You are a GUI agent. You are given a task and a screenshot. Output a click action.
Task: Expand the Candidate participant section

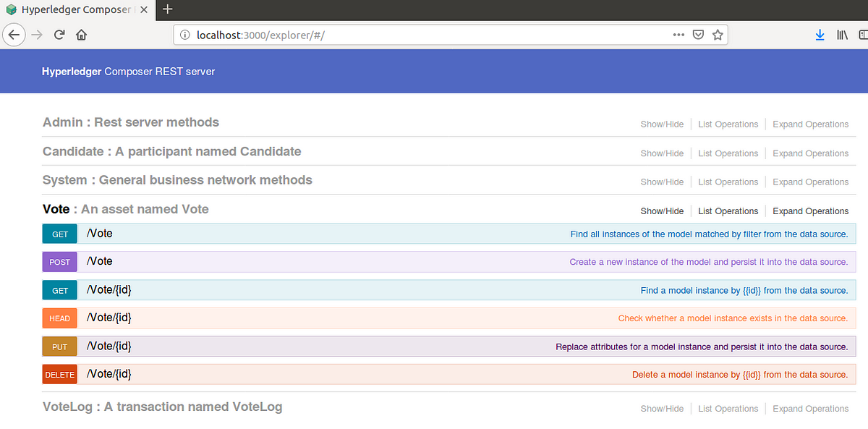[x=172, y=151]
